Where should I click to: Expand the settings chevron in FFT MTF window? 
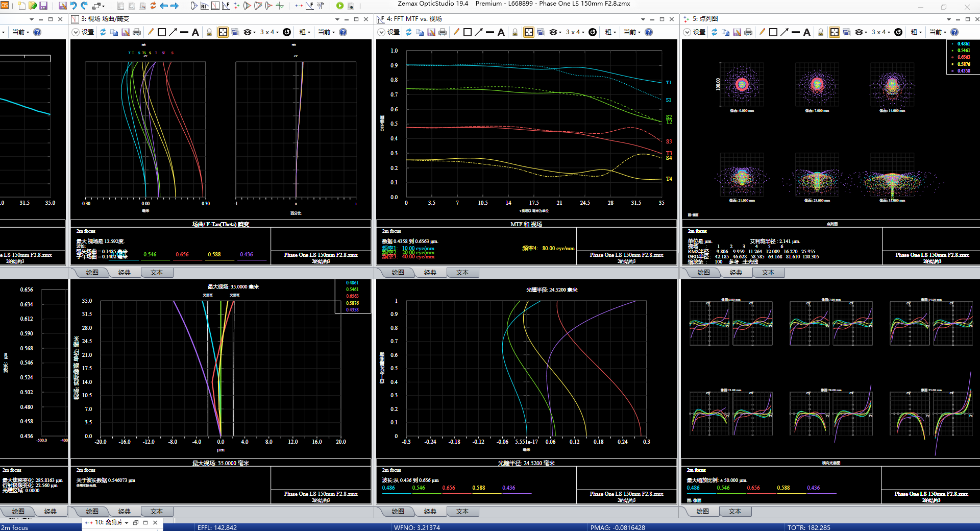click(x=381, y=32)
